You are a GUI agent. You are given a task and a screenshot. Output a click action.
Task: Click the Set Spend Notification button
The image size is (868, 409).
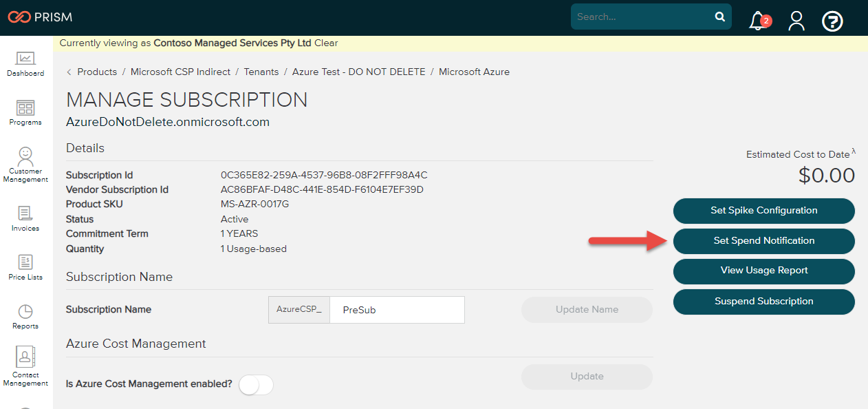click(763, 241)
